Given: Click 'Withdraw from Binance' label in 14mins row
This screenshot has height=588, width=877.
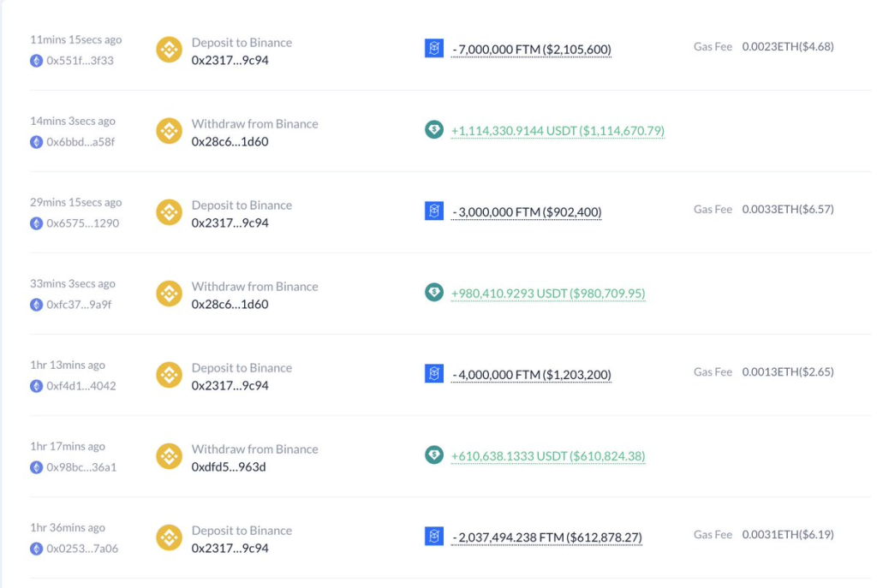Looking at the screenshot, I should coord(254,123).
